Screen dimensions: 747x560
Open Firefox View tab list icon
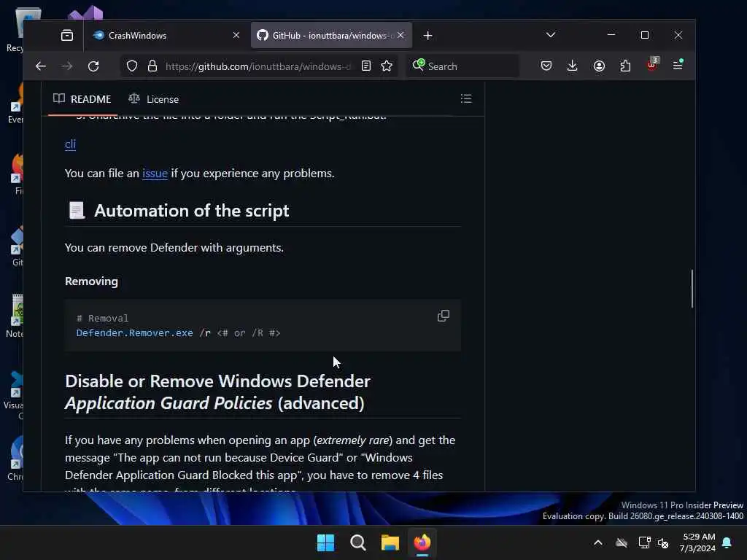67,35
